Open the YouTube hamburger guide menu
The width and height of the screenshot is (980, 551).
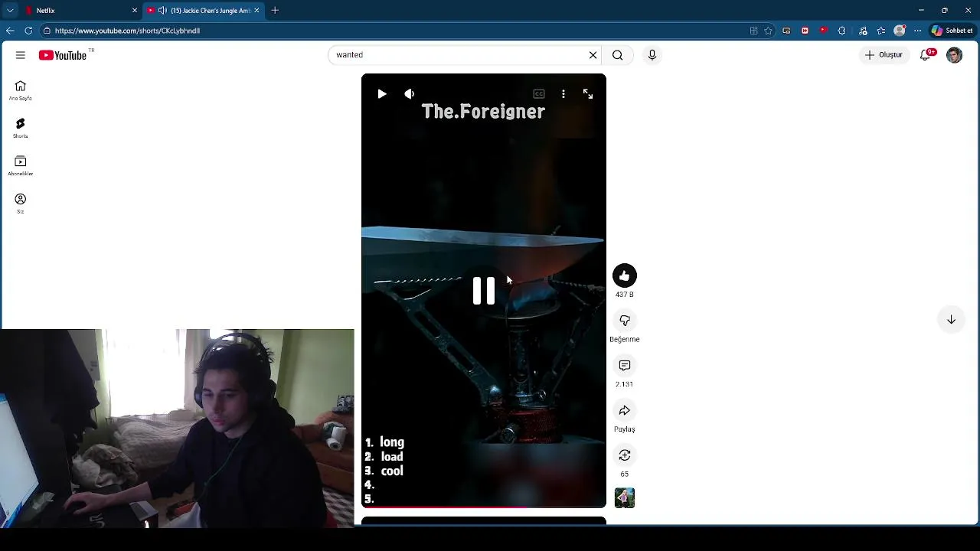click(21, 55)
